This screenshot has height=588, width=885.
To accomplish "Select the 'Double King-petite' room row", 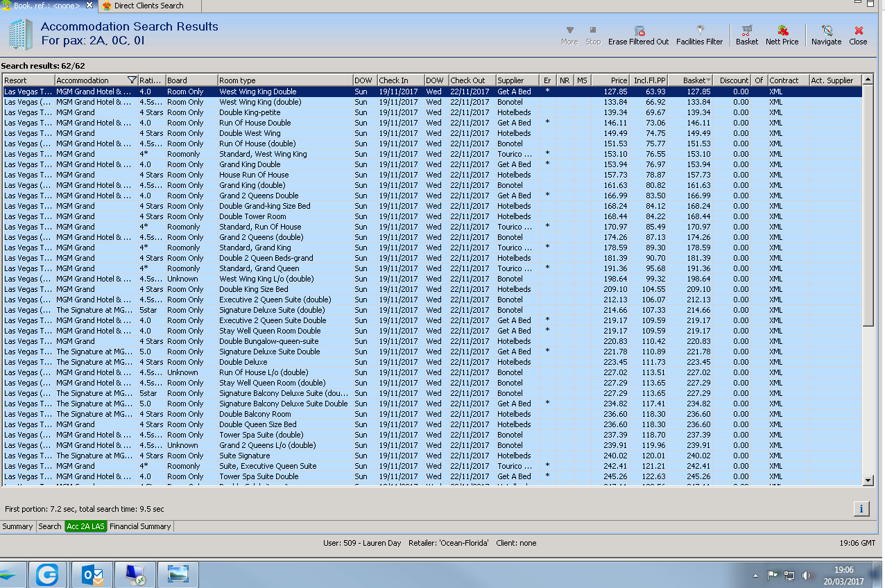I will coord(431,112).
